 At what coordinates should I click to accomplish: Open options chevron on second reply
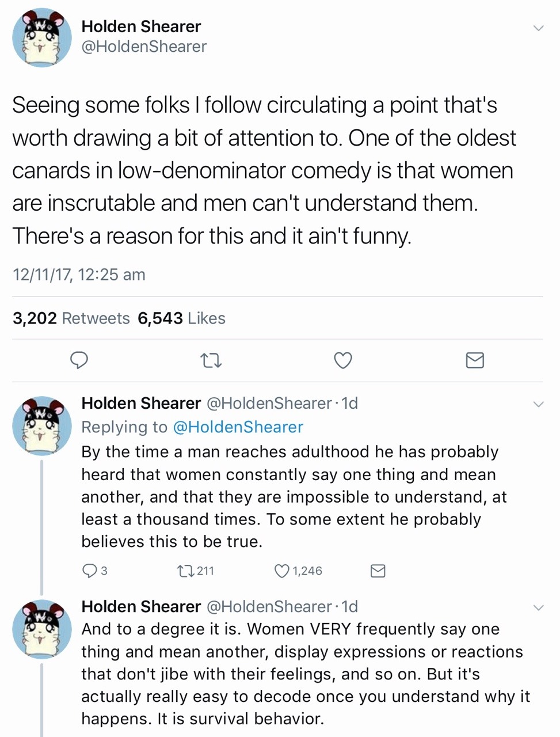pos(538,607)
